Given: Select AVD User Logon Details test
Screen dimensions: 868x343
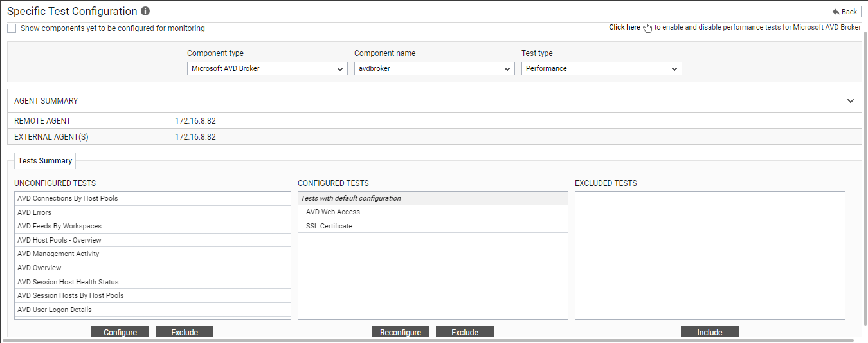Looking at the screenshot, I should coord(152,310).
